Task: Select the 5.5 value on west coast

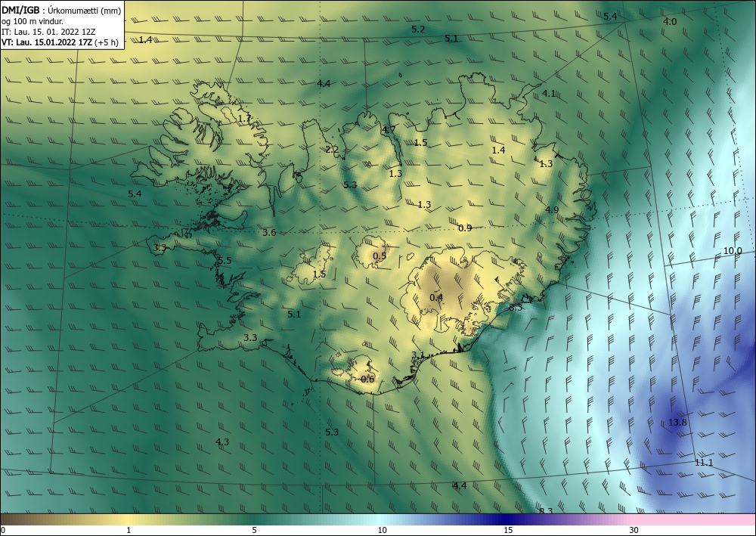Action: click(x=225, y=261)
